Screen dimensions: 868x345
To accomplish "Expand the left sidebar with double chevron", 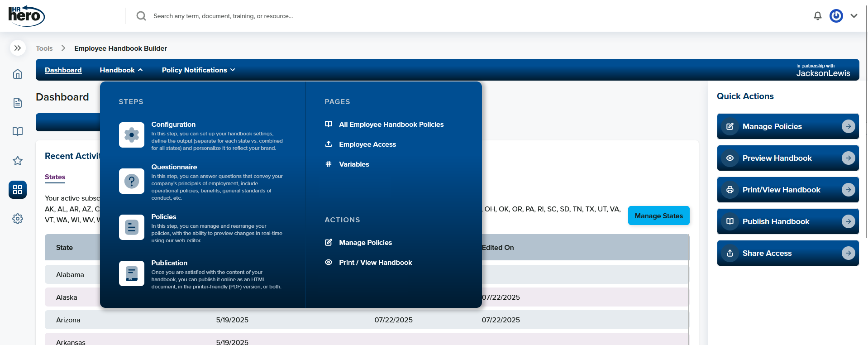I will (x=18, y=48).
